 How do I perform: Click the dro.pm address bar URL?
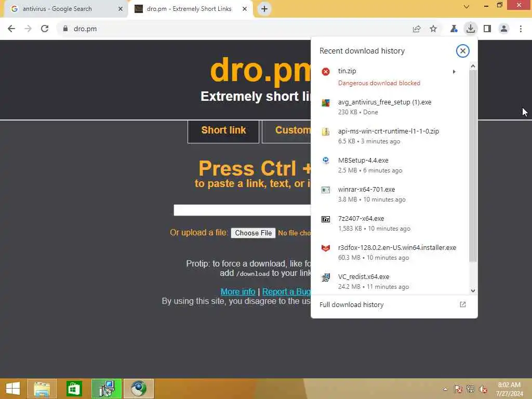click(x=85, y=29)
